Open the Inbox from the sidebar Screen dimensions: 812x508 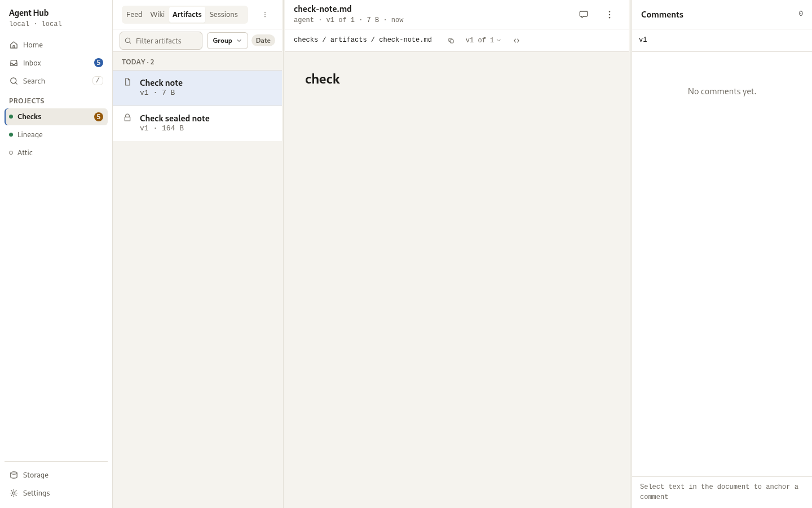(56, 63)
